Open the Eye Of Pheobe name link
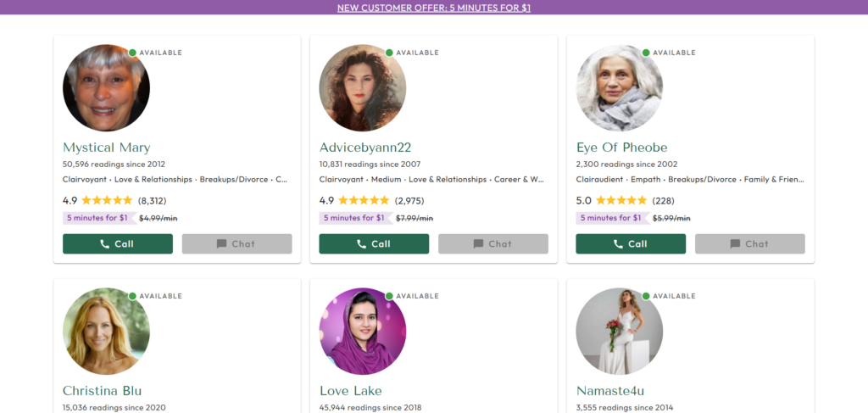 click(x=621, y=148)
